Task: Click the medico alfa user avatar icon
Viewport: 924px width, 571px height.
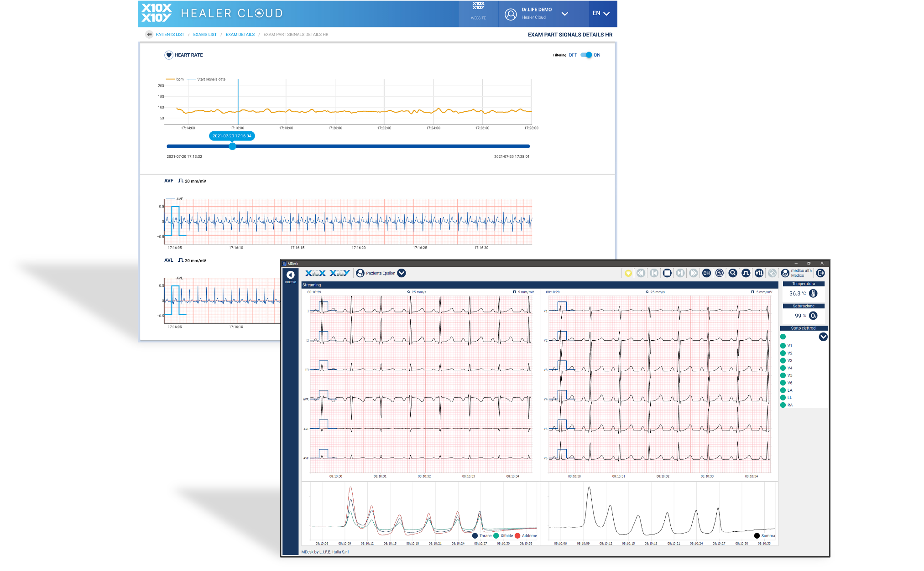Action: [785, 273]
